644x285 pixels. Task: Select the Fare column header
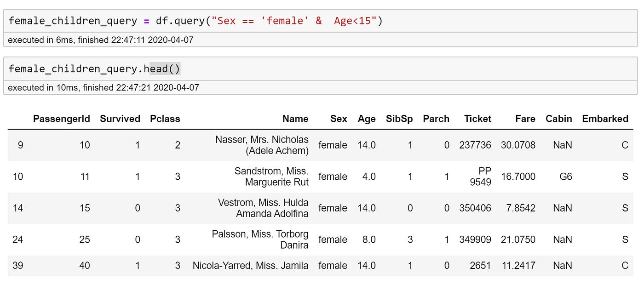coord(525,119)
